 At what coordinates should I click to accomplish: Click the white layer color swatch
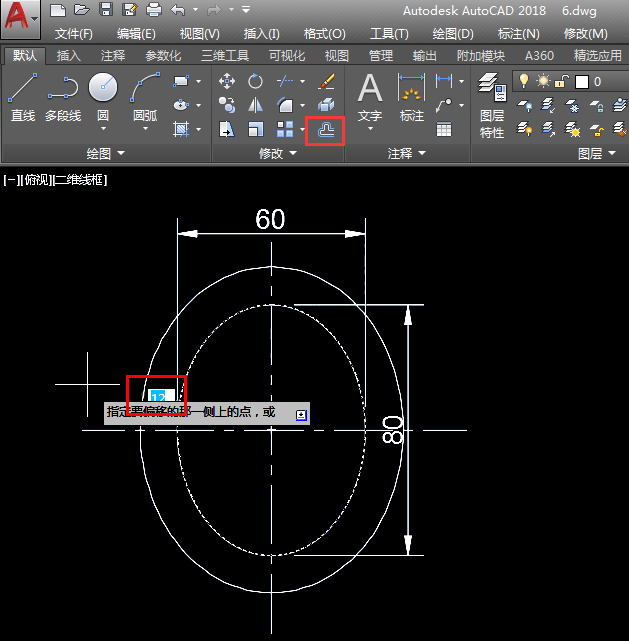point(580,81)
